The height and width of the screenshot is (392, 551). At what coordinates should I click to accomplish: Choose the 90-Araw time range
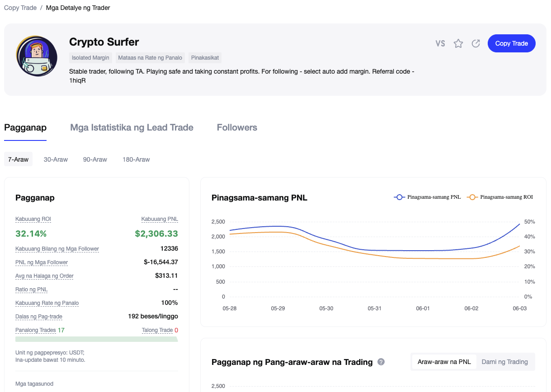95,159
